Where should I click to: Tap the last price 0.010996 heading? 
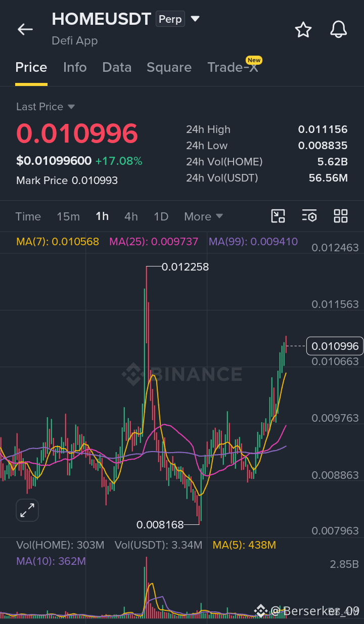click(x=77, y=133)
